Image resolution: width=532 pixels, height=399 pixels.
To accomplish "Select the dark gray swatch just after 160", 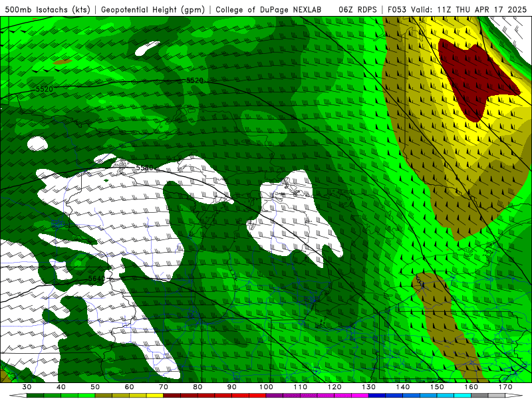I will [x=479, y=396].
